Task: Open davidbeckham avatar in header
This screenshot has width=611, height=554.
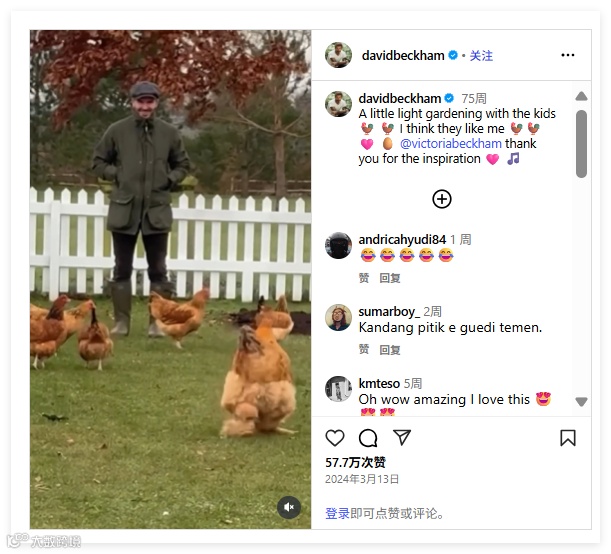Action: pyautogui.click(x=338, y=55)
